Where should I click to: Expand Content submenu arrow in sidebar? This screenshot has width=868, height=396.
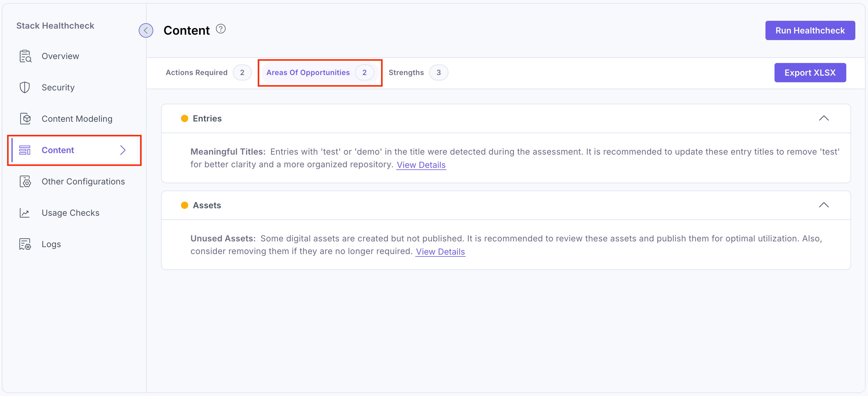pos(123,150)
